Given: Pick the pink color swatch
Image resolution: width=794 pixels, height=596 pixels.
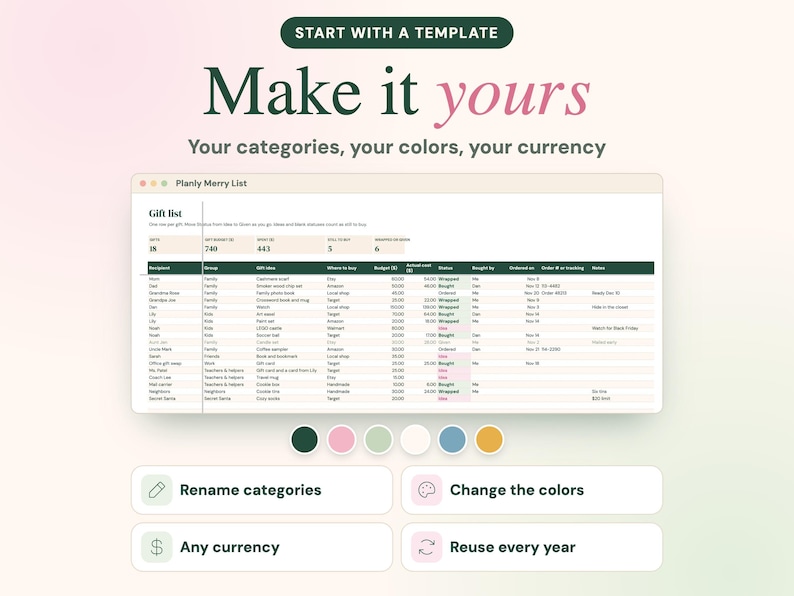Looking at the screenshot, I should tap(341, 439).
